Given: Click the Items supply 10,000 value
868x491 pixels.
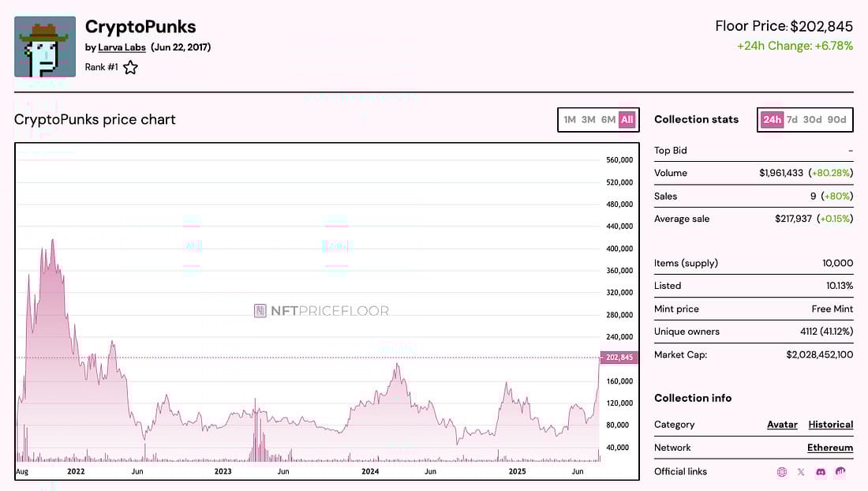Looking at the screenshot, I should 837,264.
